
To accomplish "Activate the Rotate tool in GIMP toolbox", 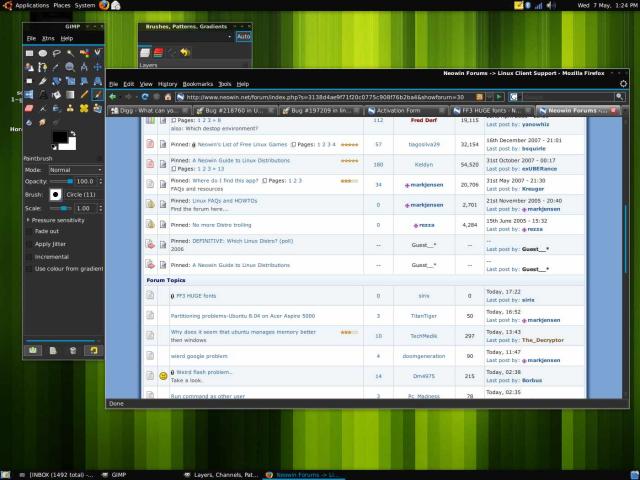I will pos(56,81).
